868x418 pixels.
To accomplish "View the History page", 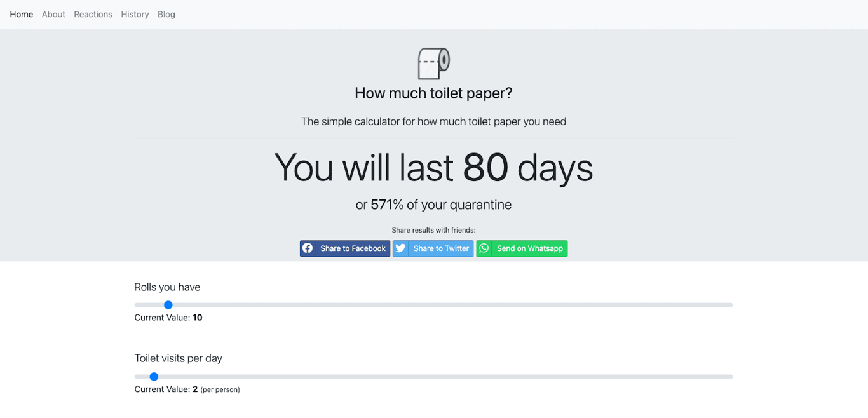I will coord(135,14).
